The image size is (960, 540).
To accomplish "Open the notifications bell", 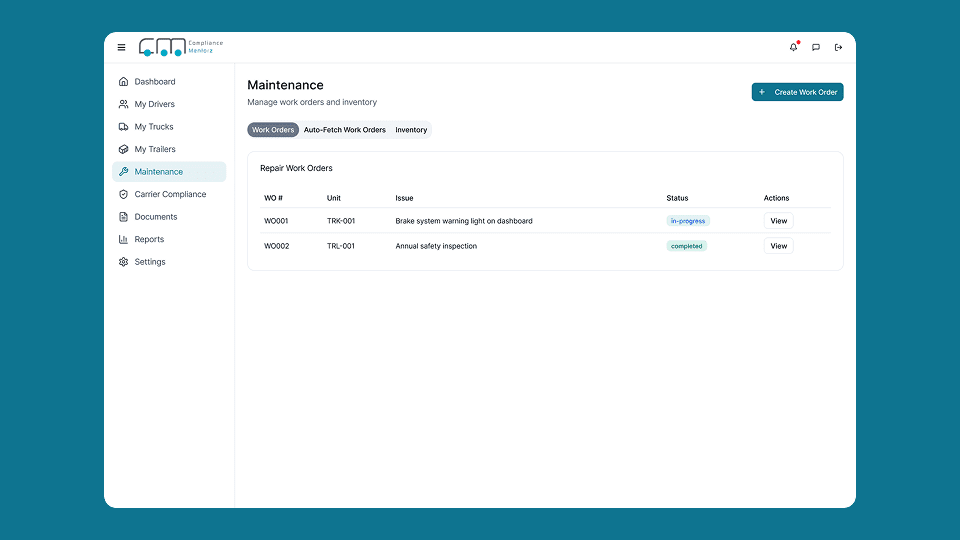I will [x=794, y=47].
